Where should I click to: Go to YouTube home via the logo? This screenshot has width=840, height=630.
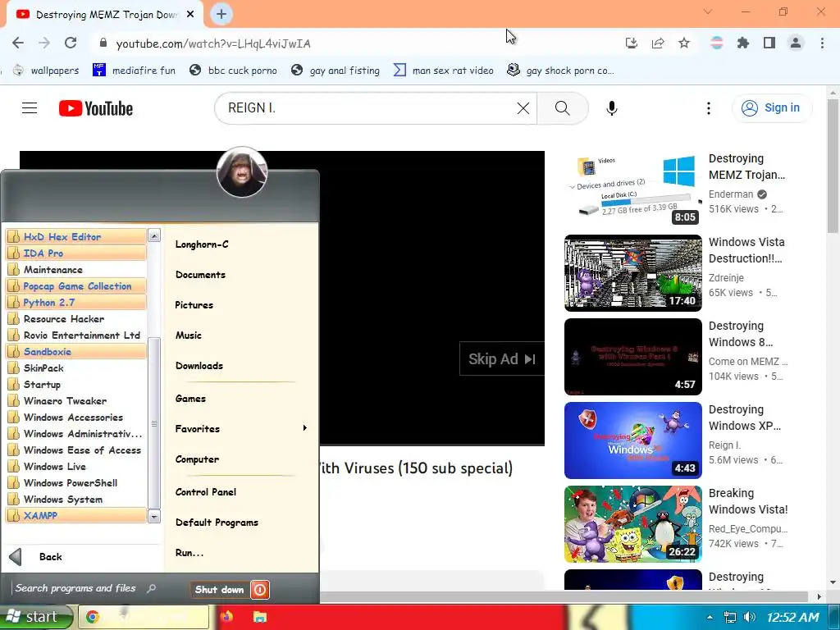[x=96, y=108]
